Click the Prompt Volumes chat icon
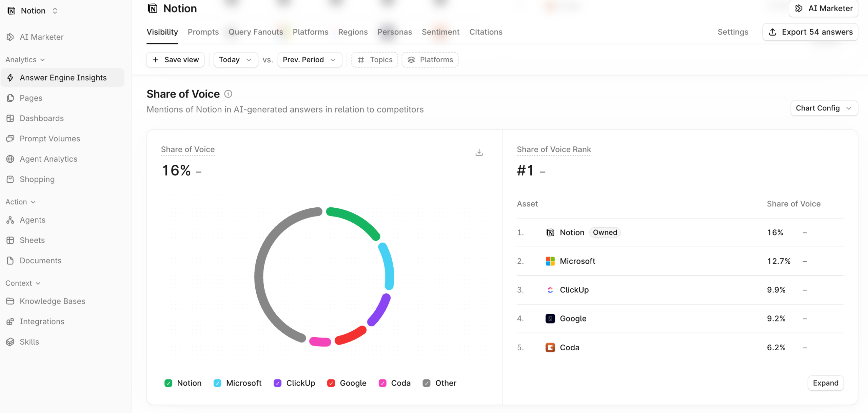 click(10, 139)
